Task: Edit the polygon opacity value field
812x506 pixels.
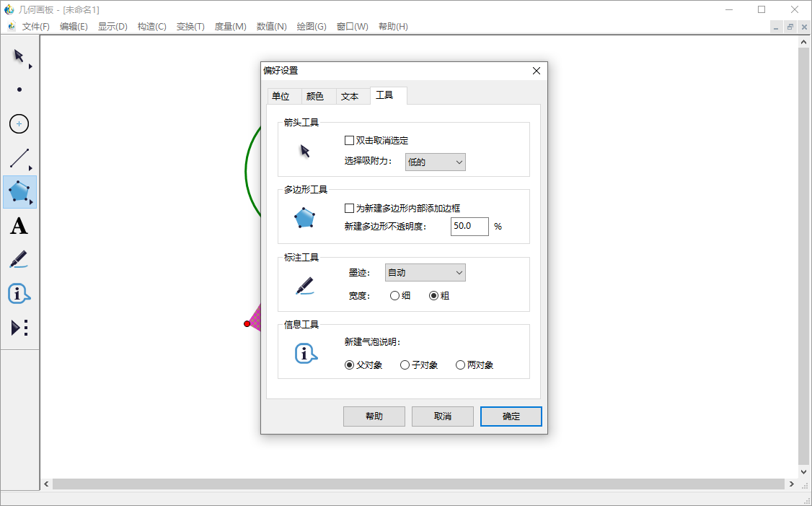Action: point(469,226)
